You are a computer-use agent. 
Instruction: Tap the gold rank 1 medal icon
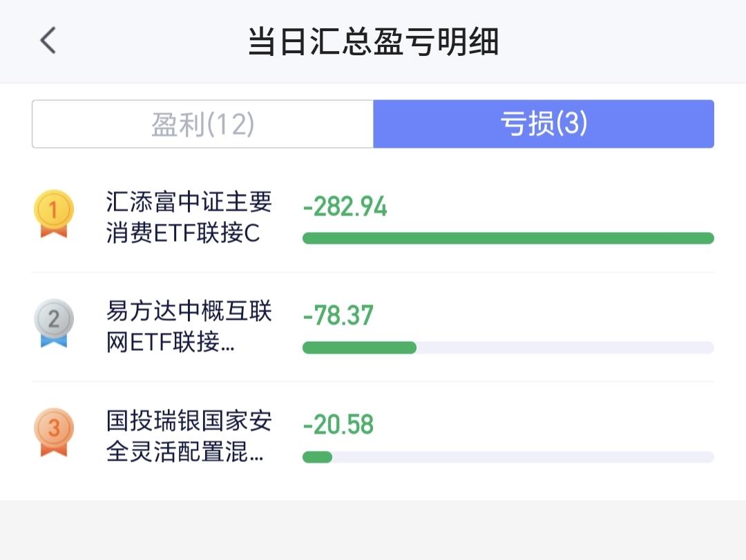pos(54,213)
